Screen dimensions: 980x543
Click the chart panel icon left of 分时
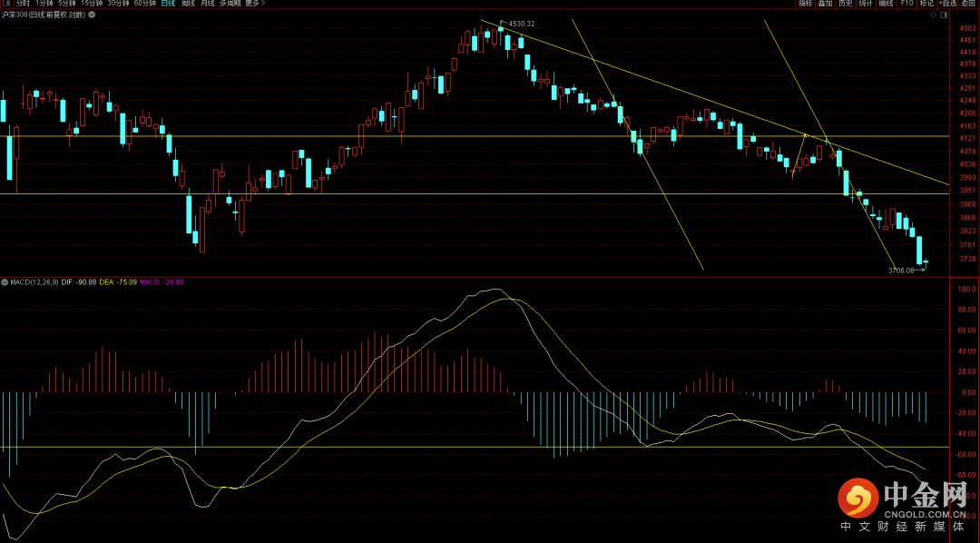(7, 3)
